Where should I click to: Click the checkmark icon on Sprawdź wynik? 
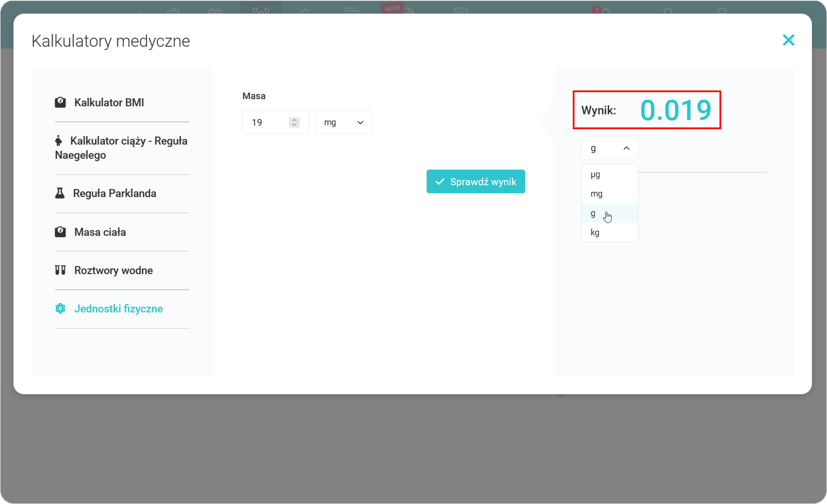(x=440, y=182)
